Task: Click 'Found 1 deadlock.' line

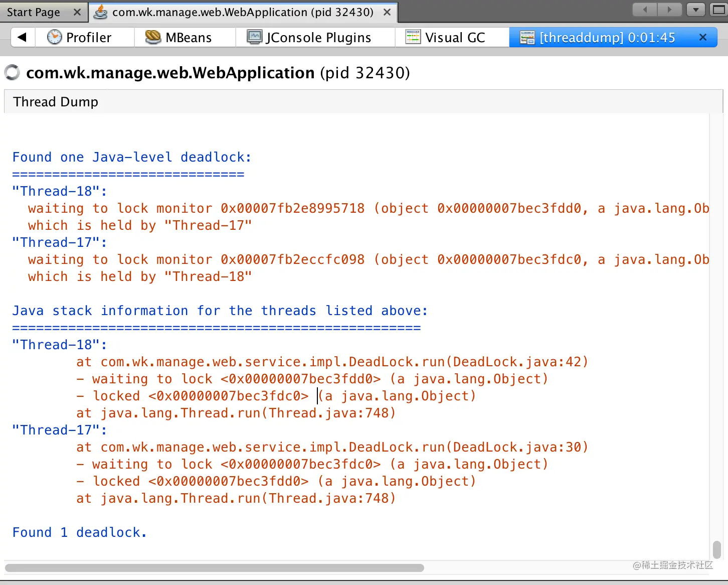Action: (x=80, y=532)
